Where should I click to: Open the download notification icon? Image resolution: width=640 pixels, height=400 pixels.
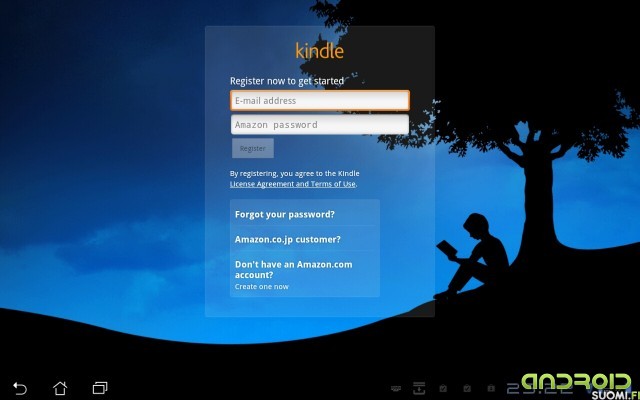pos(419,388)
